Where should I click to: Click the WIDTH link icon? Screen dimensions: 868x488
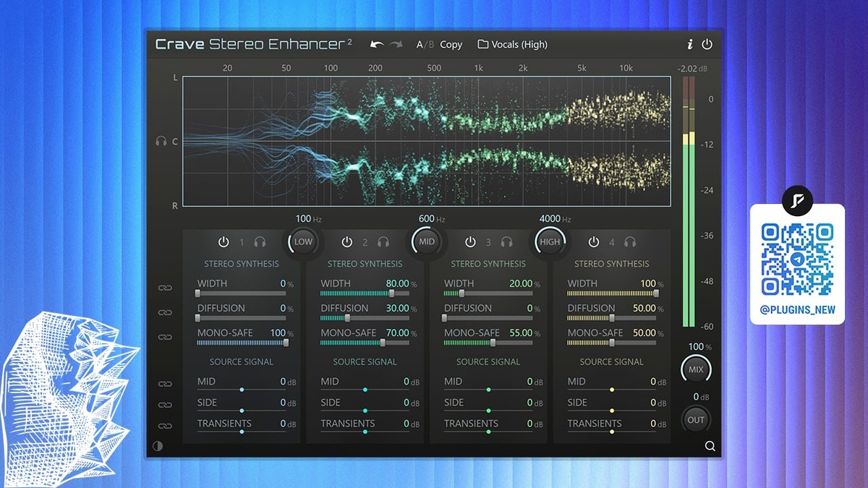point(165,288)
